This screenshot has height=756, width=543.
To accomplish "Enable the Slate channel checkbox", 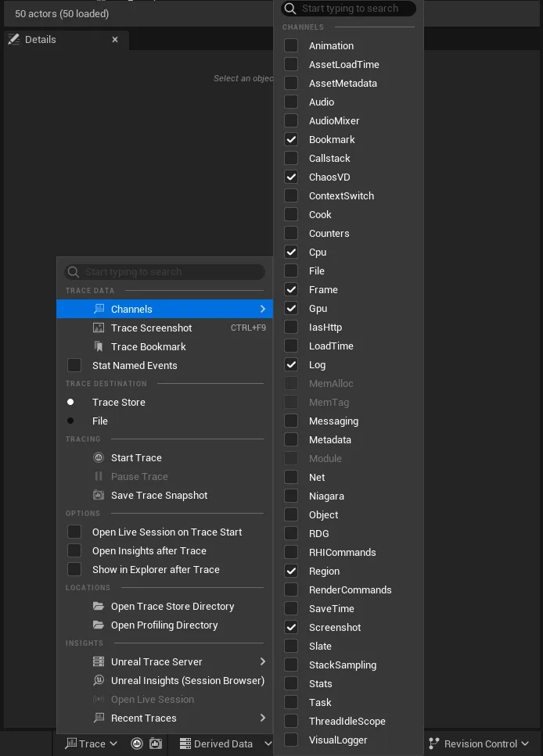I will (x=291, y=646).
